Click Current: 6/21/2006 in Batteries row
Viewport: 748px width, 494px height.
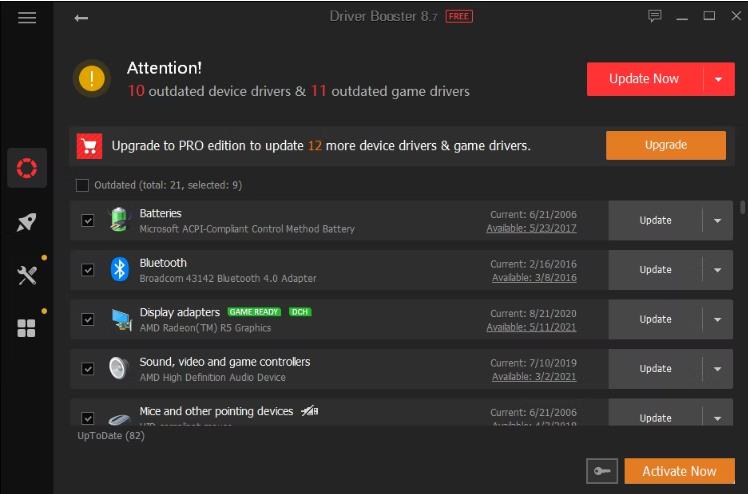(x=533, y=215)
